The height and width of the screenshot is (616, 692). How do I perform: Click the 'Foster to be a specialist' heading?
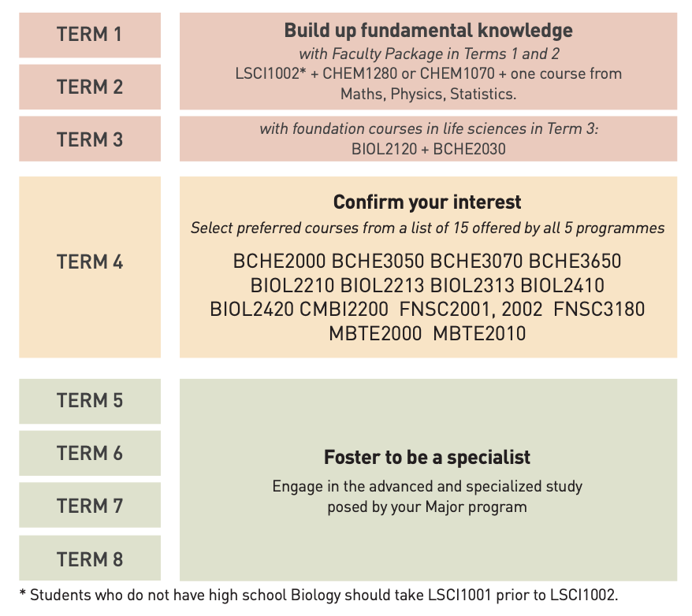pos(427,457)
